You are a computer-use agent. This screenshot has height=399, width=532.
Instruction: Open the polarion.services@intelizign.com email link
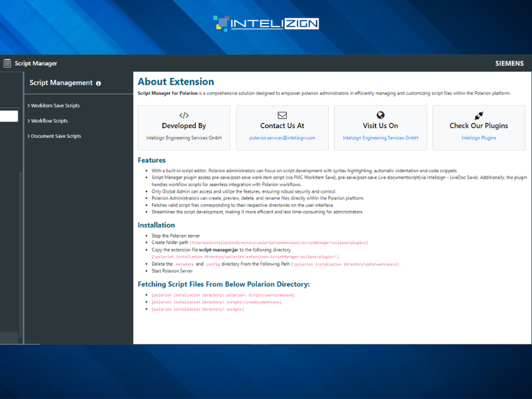pos(282,137)
